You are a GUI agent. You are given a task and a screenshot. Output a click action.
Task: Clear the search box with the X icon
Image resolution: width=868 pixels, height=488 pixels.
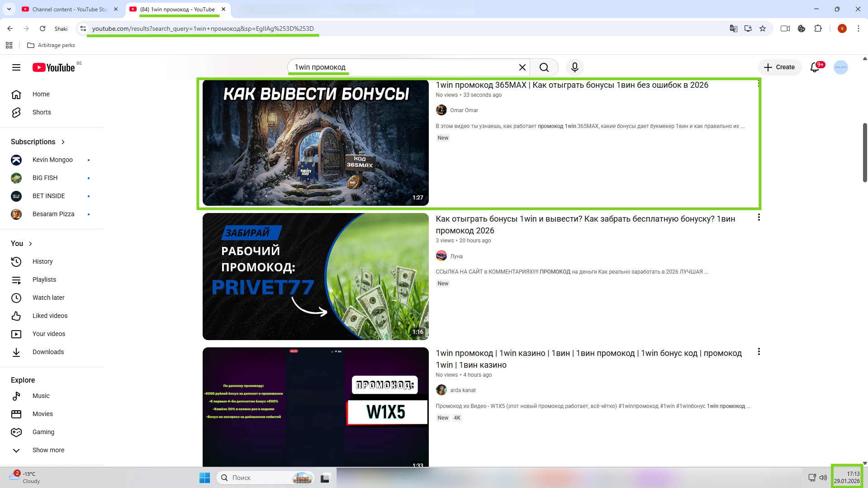click(x=522, y=67)
